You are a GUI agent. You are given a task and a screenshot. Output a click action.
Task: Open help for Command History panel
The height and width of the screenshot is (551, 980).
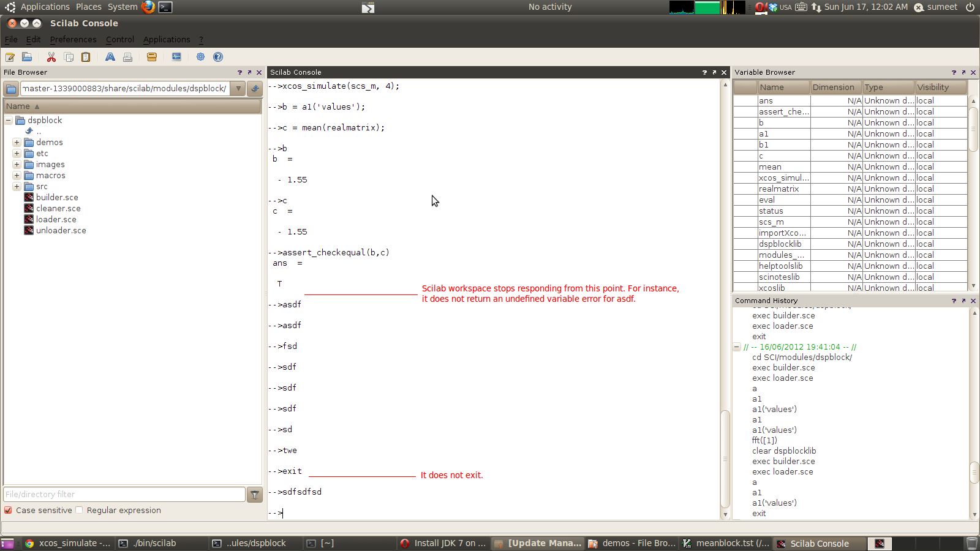pyautogui.click(x=954, y=301)
